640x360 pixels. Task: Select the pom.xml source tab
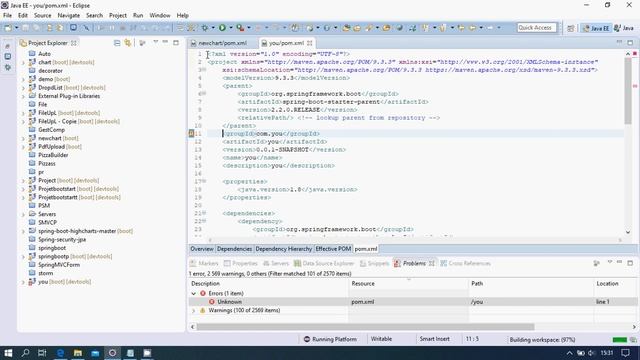coord(366,249)
